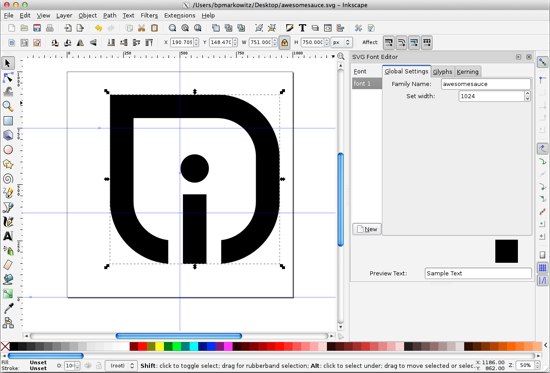
Task: Select the Node edit tool
Action: [8, 78]
